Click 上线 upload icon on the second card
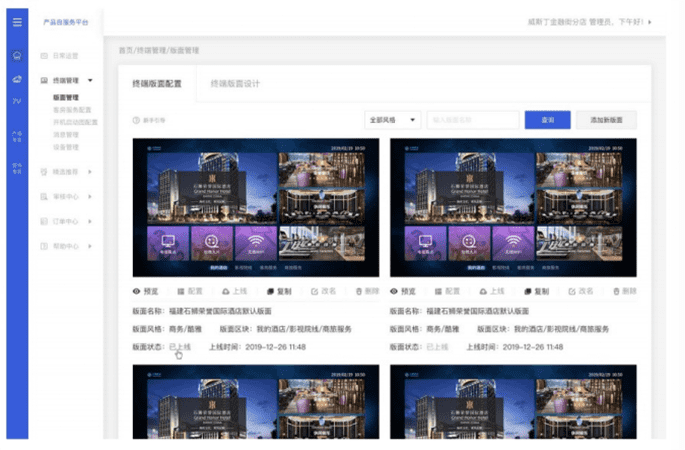The width and height of the screenshot is (685, 450). click(x=483, y=291)
